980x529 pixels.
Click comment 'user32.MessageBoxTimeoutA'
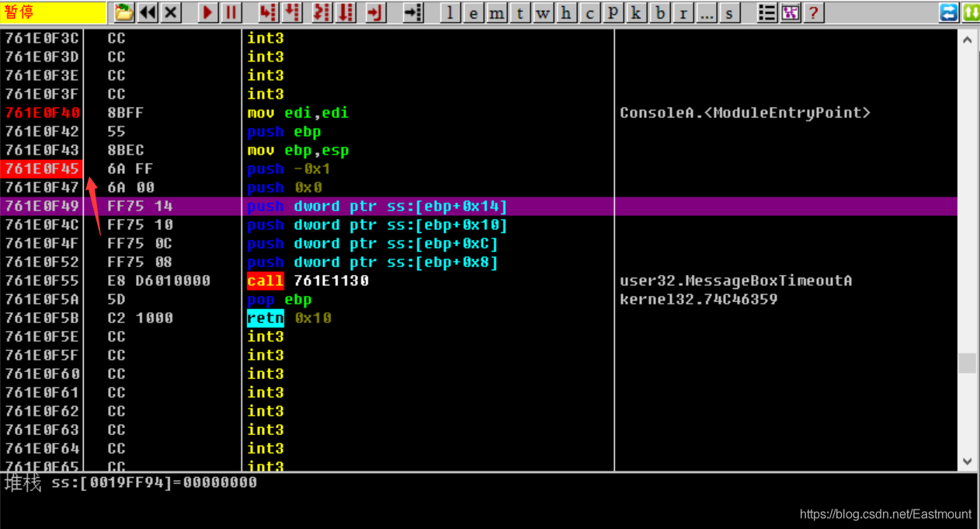pyautogui.click(x=736, y=280)
